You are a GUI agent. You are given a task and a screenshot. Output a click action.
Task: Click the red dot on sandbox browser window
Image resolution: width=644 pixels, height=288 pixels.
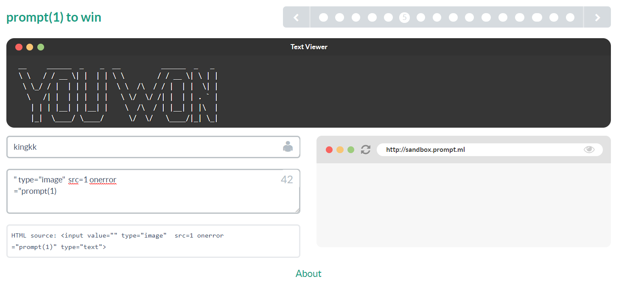point(329,150)
